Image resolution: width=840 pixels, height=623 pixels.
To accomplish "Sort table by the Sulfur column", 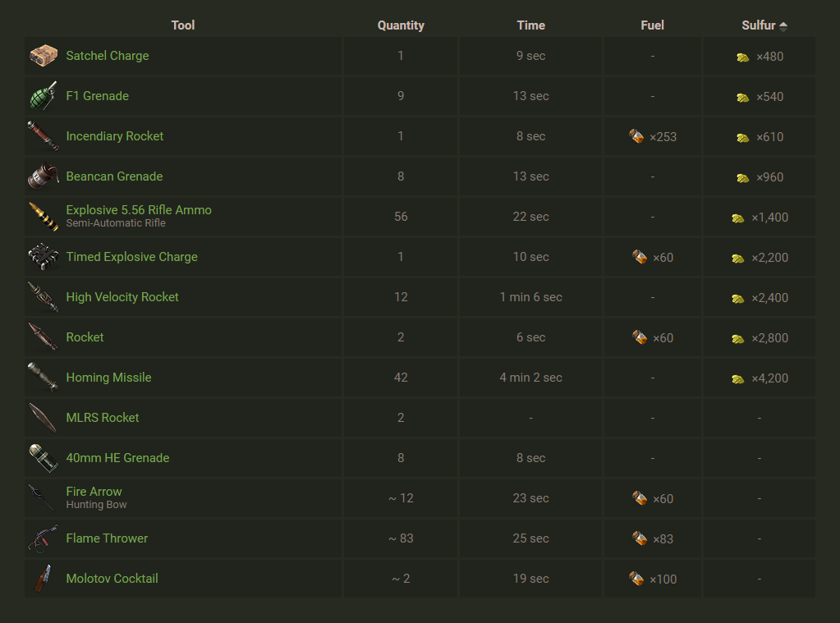I will (x=759, y=25).
